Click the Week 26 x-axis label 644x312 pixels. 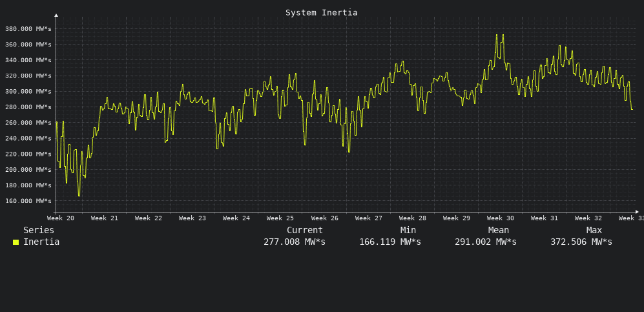click(x=324, y=218)
